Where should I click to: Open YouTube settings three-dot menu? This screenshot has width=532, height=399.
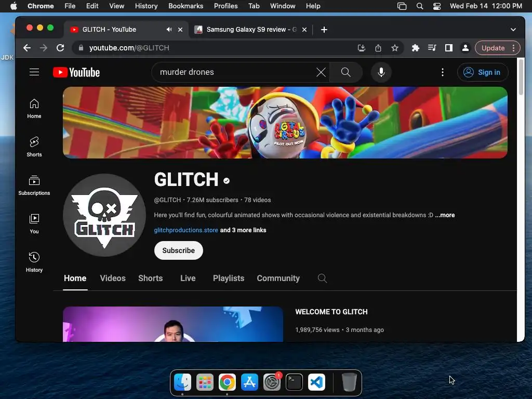pyautogui.click(x=443, y=72)
